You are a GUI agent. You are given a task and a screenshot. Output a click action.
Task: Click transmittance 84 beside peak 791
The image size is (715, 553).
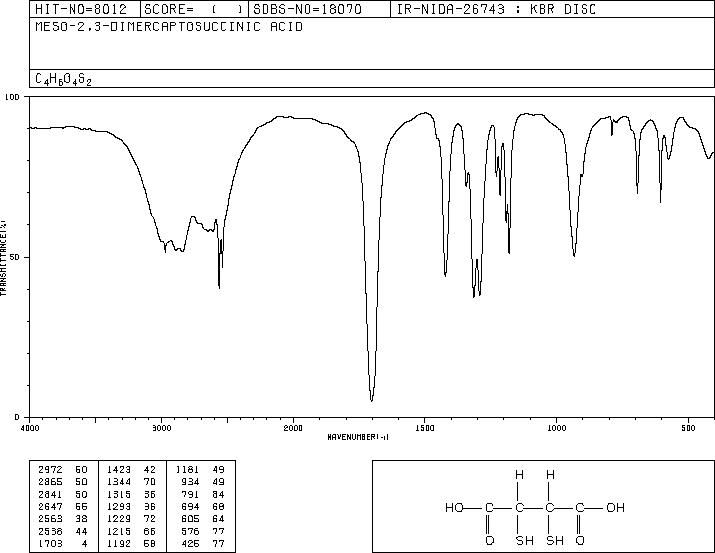(218, 494)
